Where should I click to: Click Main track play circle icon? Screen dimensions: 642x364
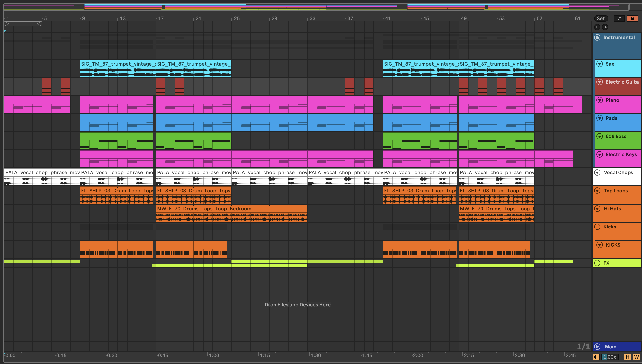(597, 346)
